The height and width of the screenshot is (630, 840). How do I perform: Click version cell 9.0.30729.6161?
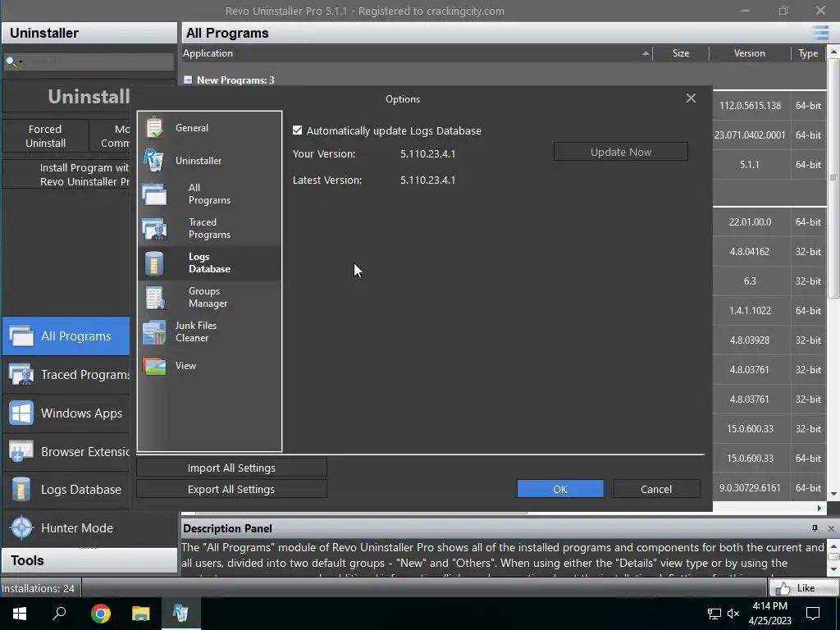750,488
